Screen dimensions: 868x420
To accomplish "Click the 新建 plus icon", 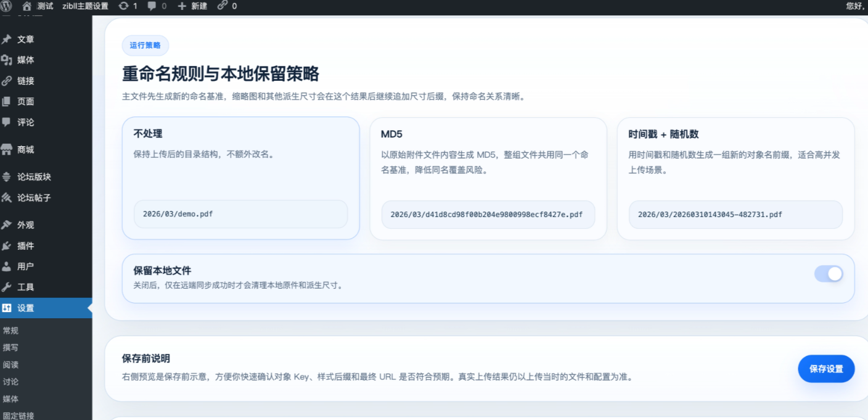I will 182,6.
